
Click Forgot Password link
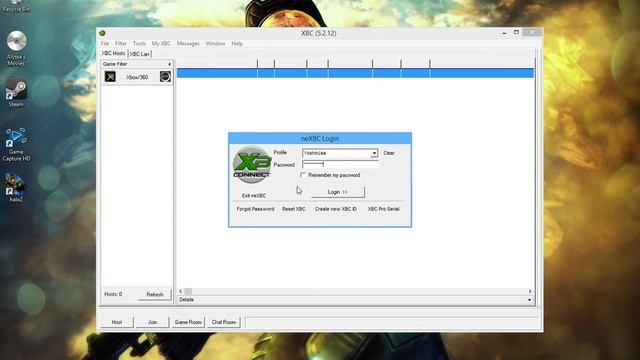[x=256, y=209]
